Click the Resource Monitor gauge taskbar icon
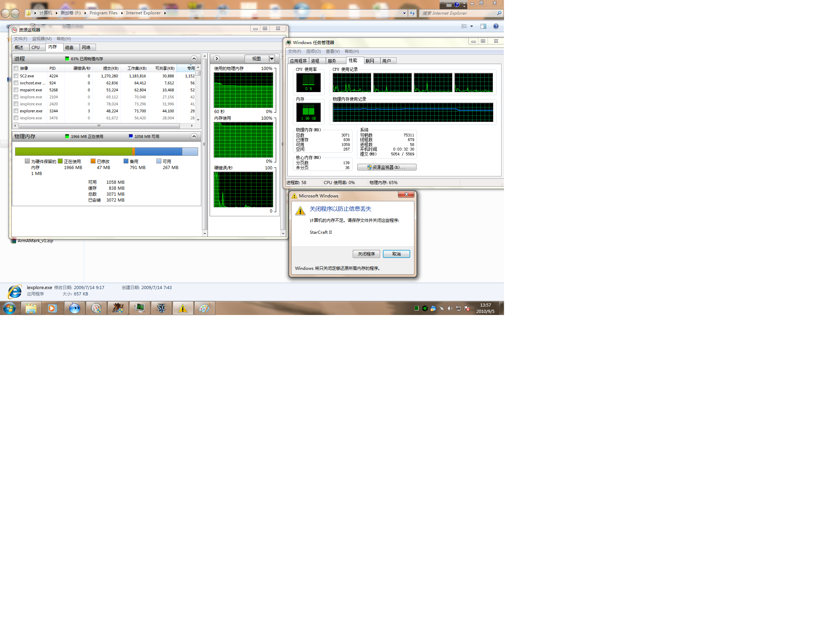This screenshot has height=630, width=840. 96,308
